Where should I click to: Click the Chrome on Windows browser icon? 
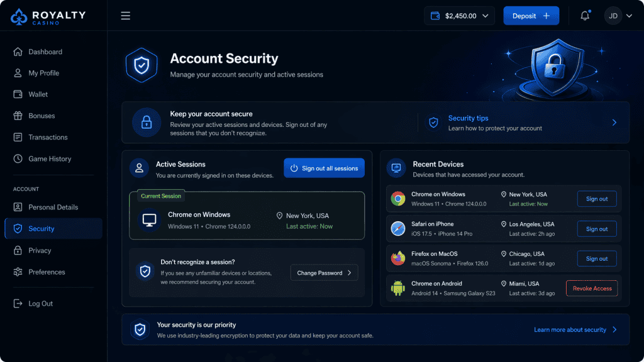(x=397, y=199)
